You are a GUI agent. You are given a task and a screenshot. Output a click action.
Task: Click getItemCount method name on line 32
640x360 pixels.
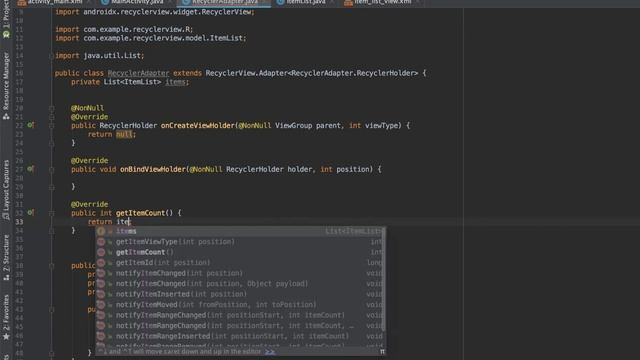pyautogui.click(x=140, y=213)
